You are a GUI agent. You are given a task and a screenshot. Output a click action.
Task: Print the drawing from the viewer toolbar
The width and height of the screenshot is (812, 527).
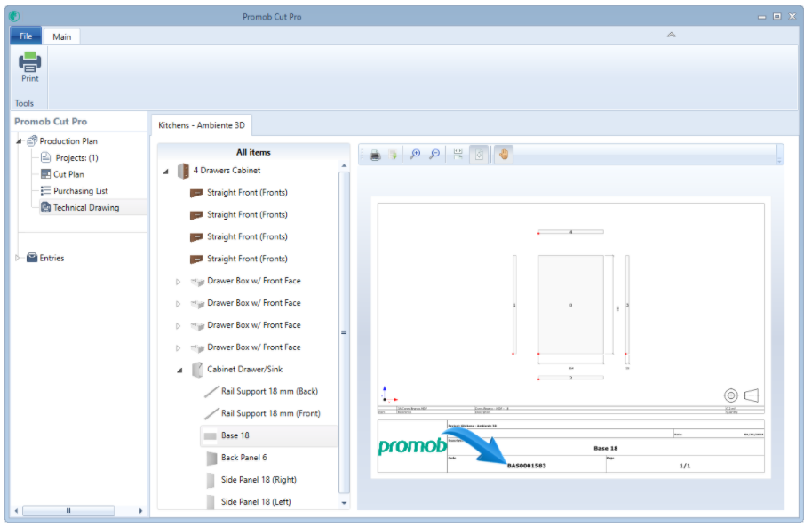pos(375,155)
